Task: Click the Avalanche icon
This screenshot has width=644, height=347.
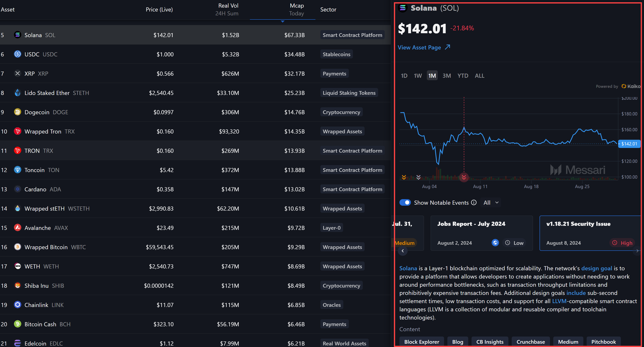Action: (17, 228)
